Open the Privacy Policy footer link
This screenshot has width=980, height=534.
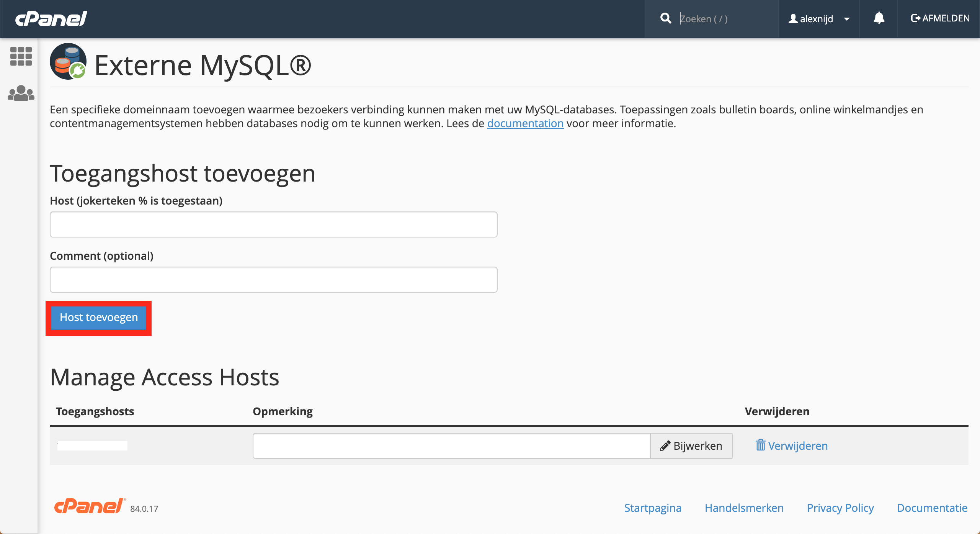tap(840, 508)
